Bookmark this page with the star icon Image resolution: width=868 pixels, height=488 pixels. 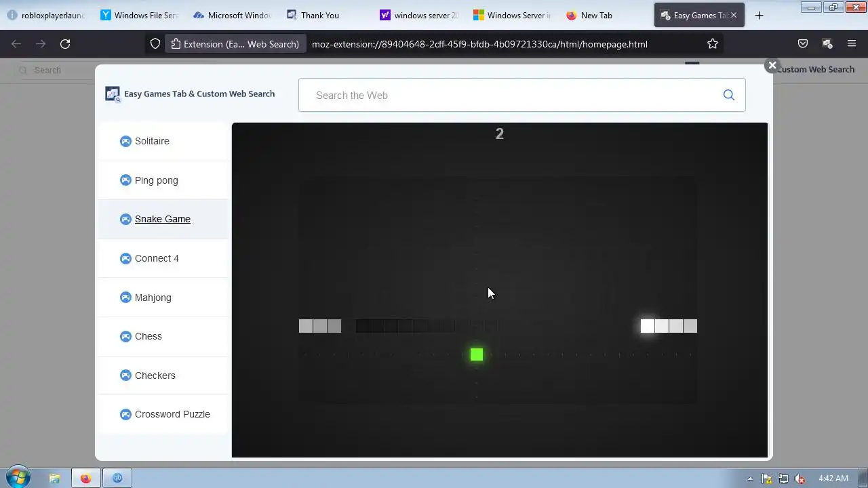(x=713, y=44)
